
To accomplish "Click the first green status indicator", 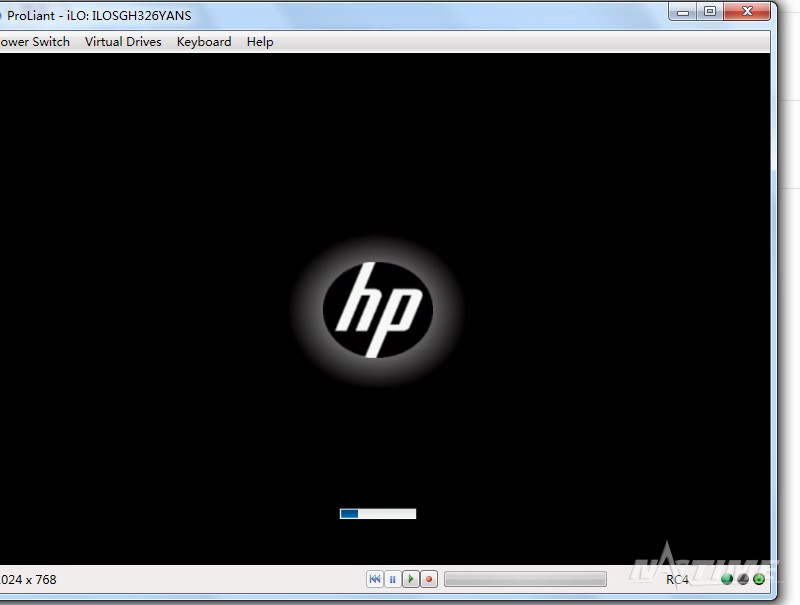I will tap(727, 579).
